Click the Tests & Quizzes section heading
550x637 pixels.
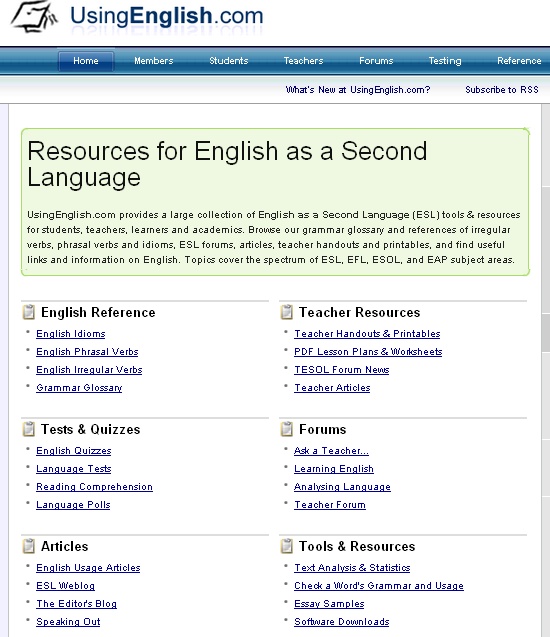[91, 429]
